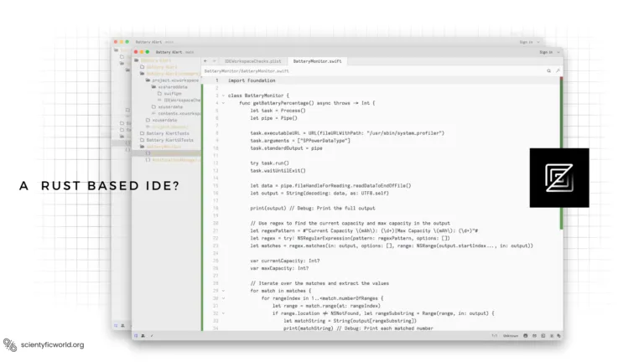Screen dimensions: 644x362
Task: Select the contents.xcworkspacedata file row
Action: point(167,113)
